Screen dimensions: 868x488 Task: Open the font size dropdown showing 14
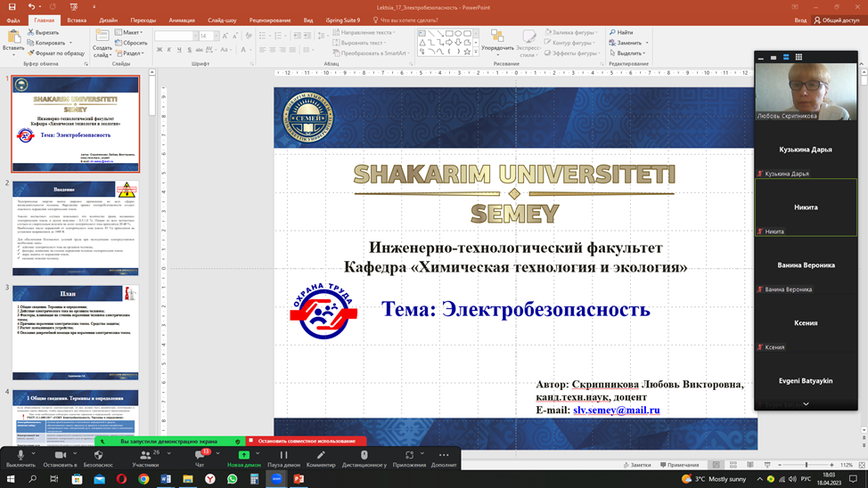(216, 36)
